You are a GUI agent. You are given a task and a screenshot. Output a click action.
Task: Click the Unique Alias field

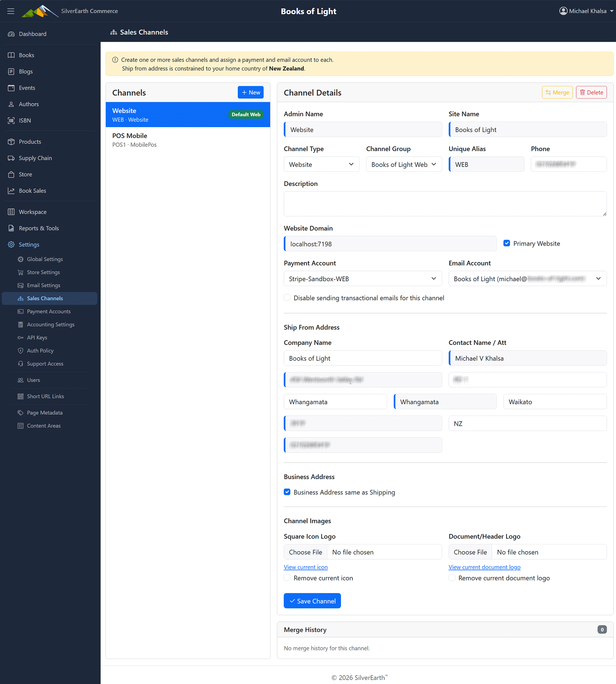pyautogui.click(x=486, y=164)
